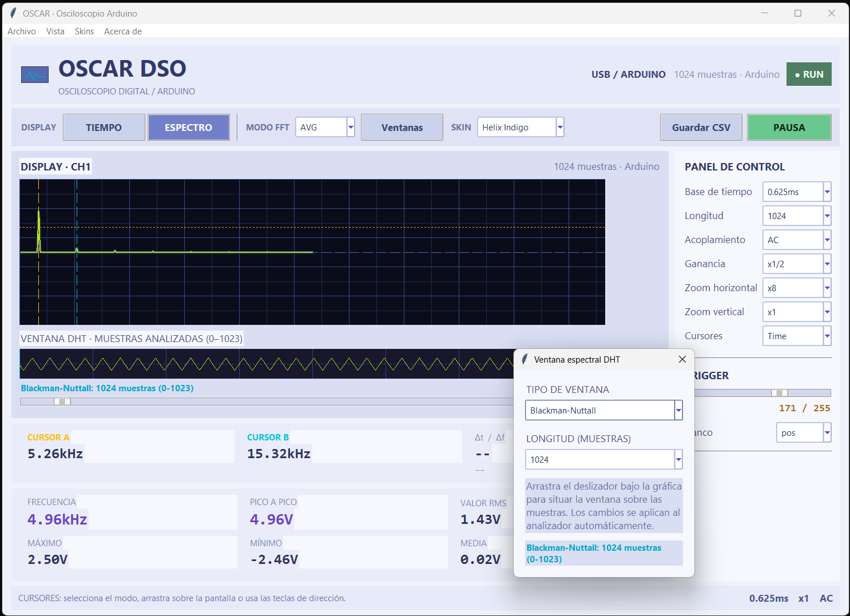Close the Ventana espectral DHT dialog
Screen dimensions: 850x616
682,359
